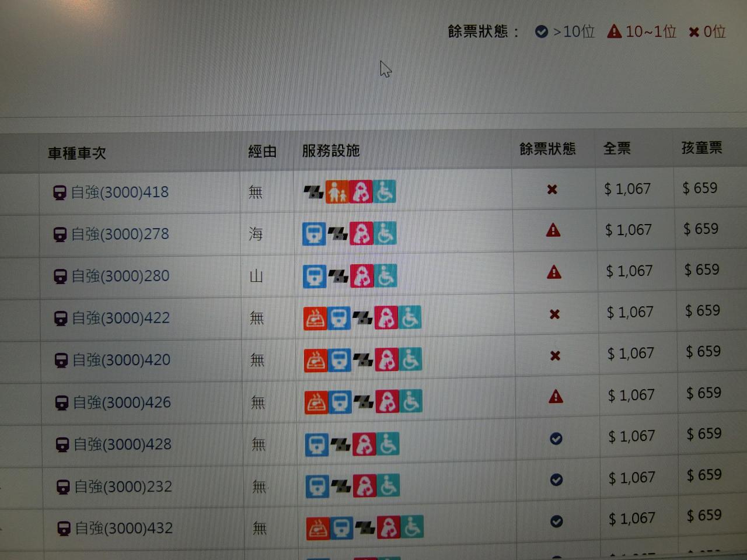747x560 pixels.
Task: Click the red warning triangle for train 426
Action: click(556, 397)
